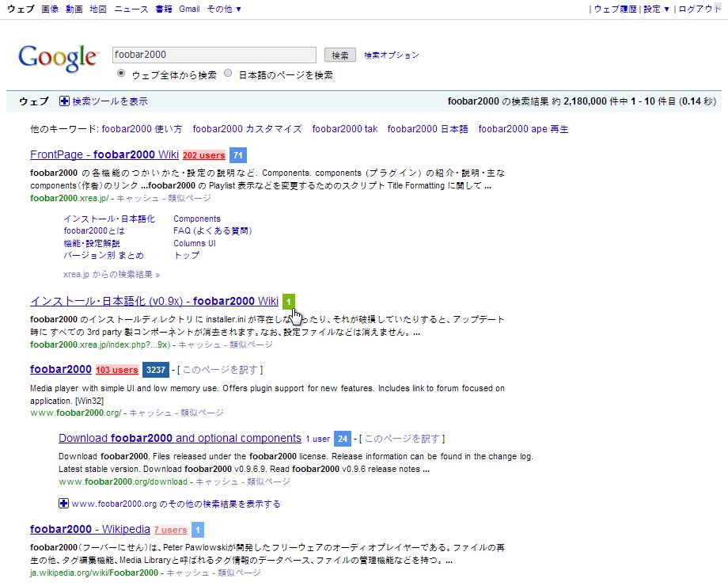
Task: Open ウェブ履歴 web history link
Action: (x=615, y=9)
